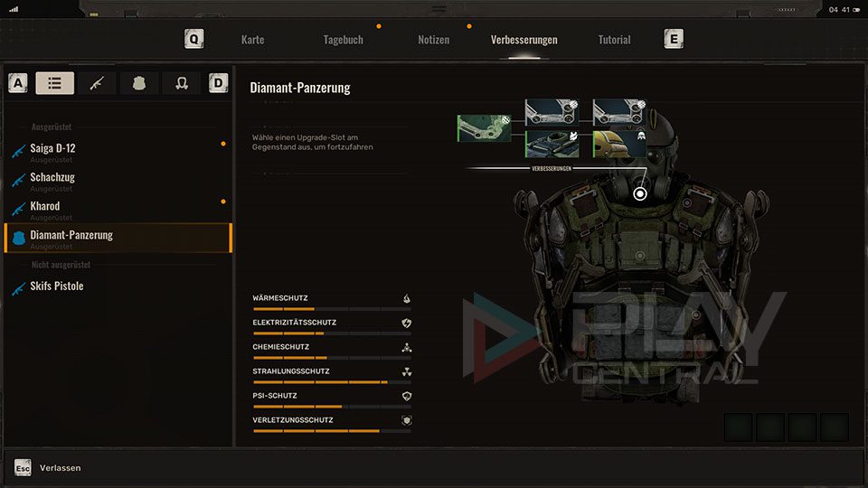868x488 pixels.
Task: Open the Notizen tab
Action: 433,40
